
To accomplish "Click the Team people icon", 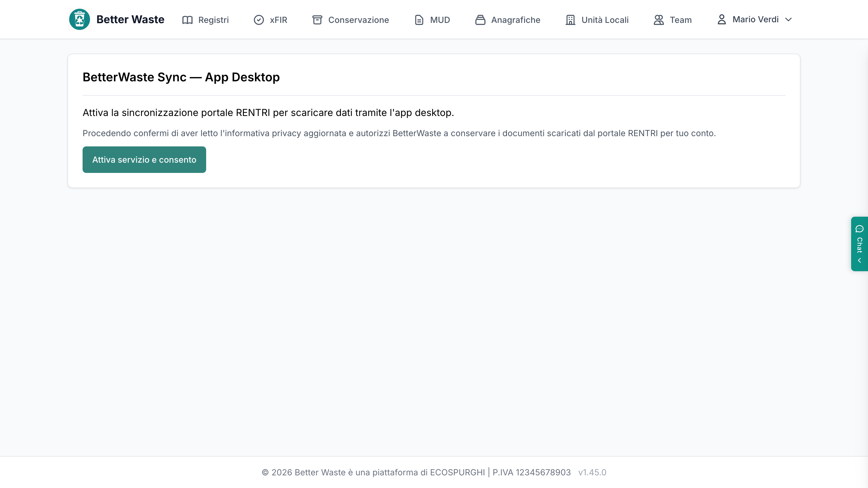I will click(659, 20).
